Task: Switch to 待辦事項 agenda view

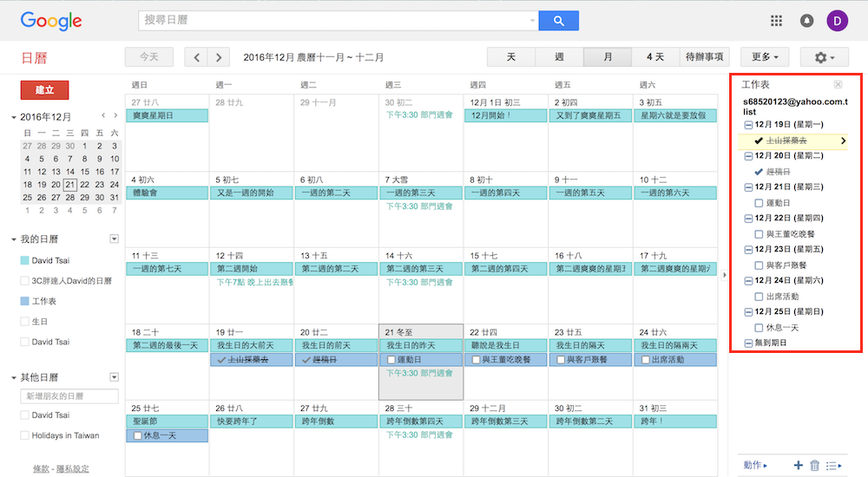Action: coord(705,57)
